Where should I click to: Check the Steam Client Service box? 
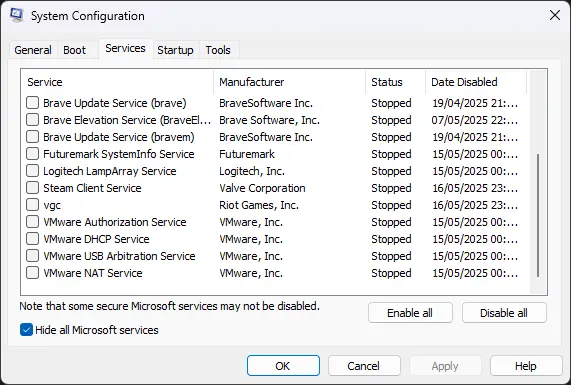(32, 188)
